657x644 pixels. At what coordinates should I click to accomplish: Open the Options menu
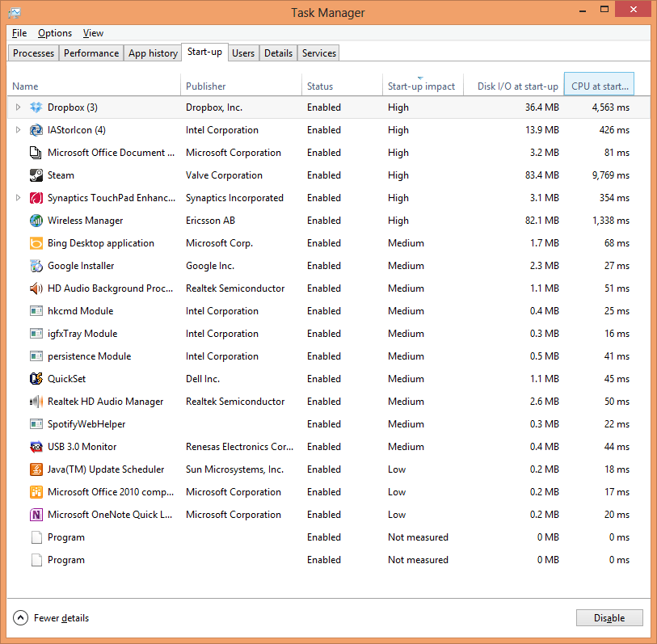click(55, 33)
